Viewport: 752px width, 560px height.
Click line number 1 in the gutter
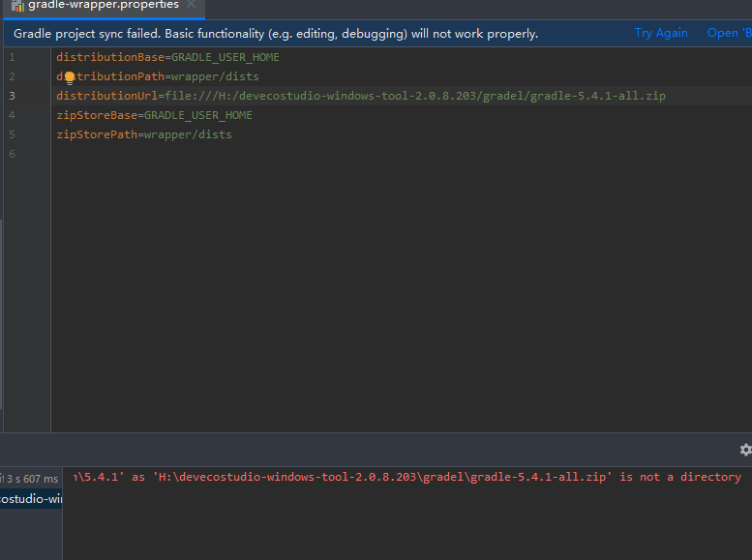12,57
